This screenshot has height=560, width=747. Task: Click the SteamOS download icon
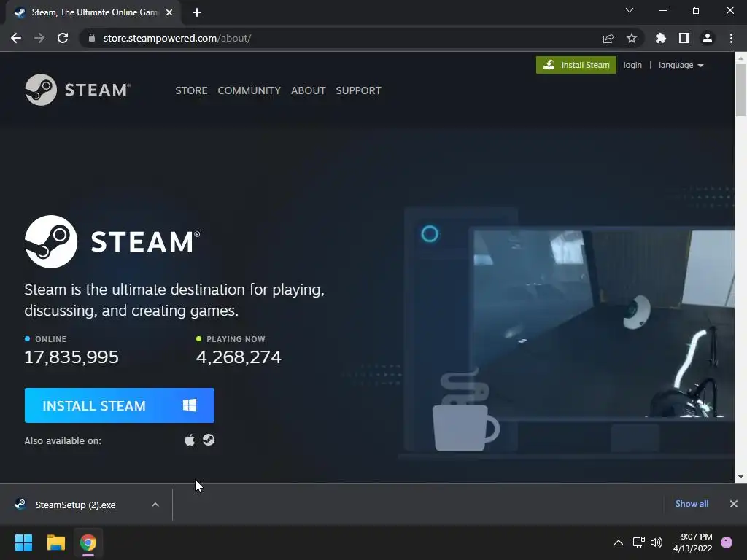coord(209,440)
